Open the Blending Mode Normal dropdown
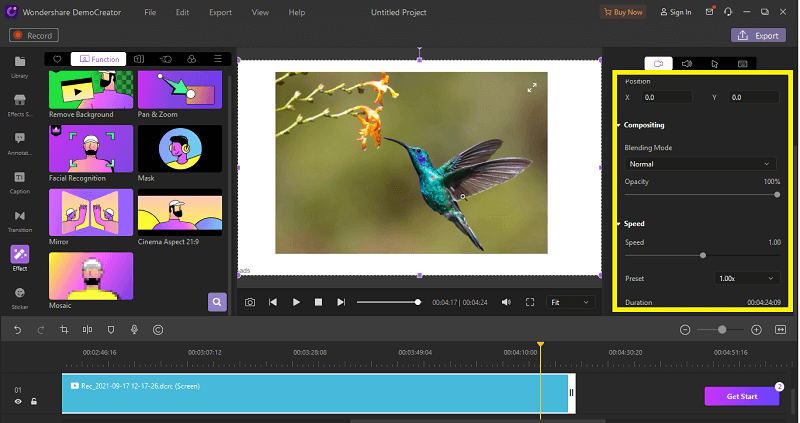This screenshot has height=423, width=800. (700, 164)
